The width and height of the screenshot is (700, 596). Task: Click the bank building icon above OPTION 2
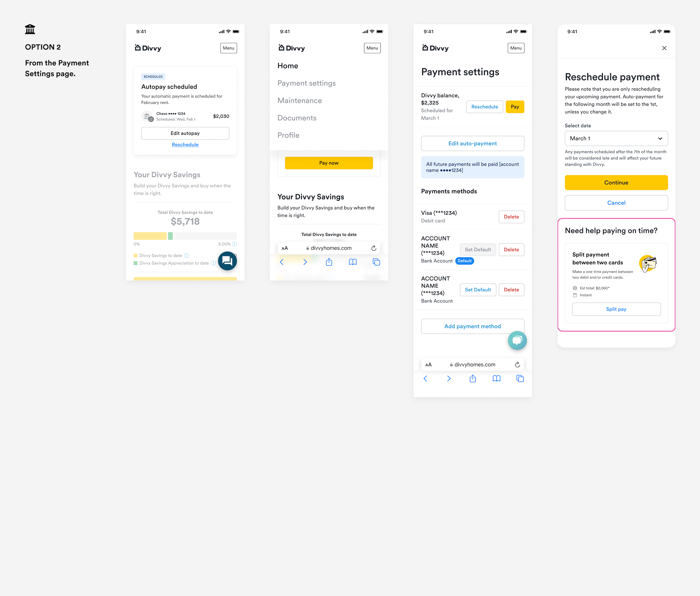(x=30, y=29)
